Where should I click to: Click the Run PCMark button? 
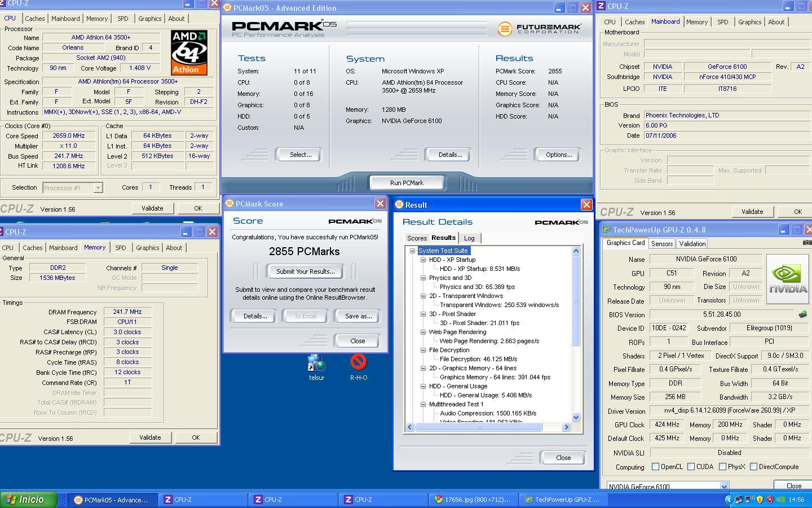[x=407, y=183]
